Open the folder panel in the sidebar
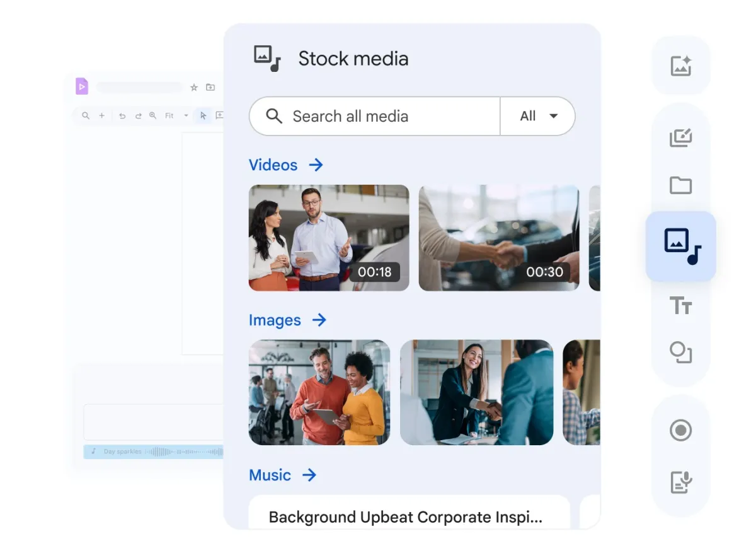Image resolution: width=756 pixels, height=553 pixels. point(680,185)
